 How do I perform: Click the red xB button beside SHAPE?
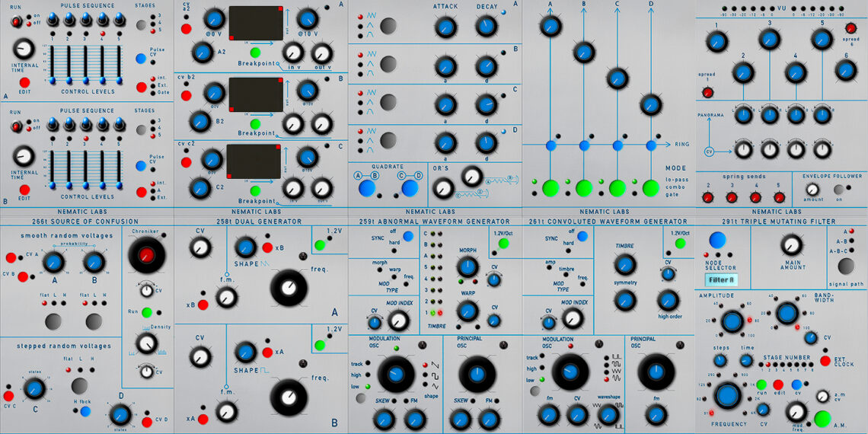click(x=267, y=247)
